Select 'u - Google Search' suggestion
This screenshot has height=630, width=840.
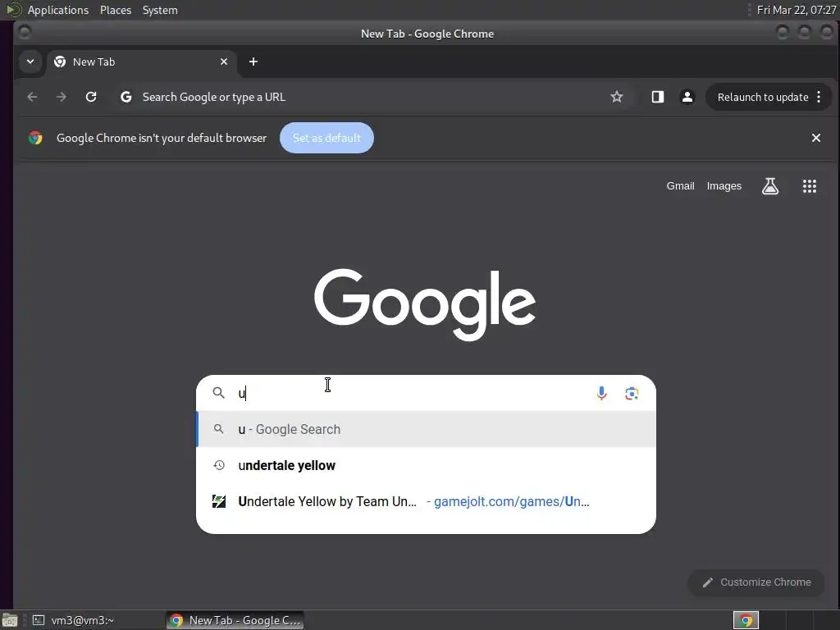coord(427,429)
